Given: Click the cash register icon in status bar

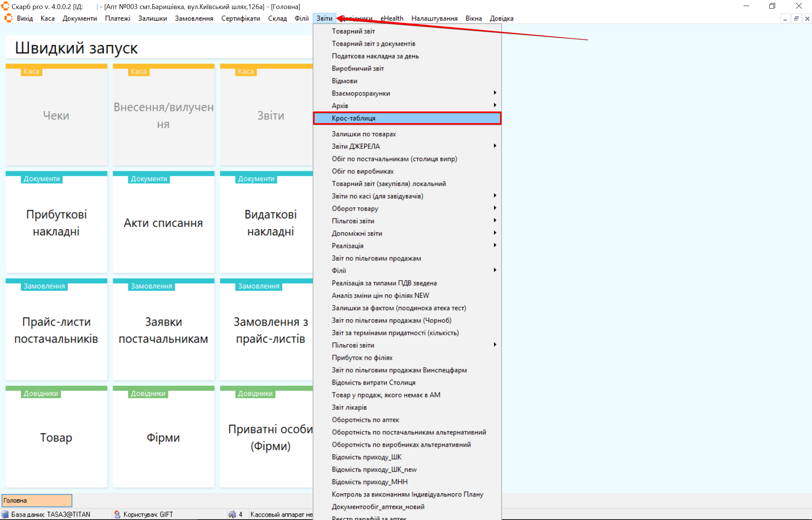Looking at the screenshot, I should (x=232, y=514).
